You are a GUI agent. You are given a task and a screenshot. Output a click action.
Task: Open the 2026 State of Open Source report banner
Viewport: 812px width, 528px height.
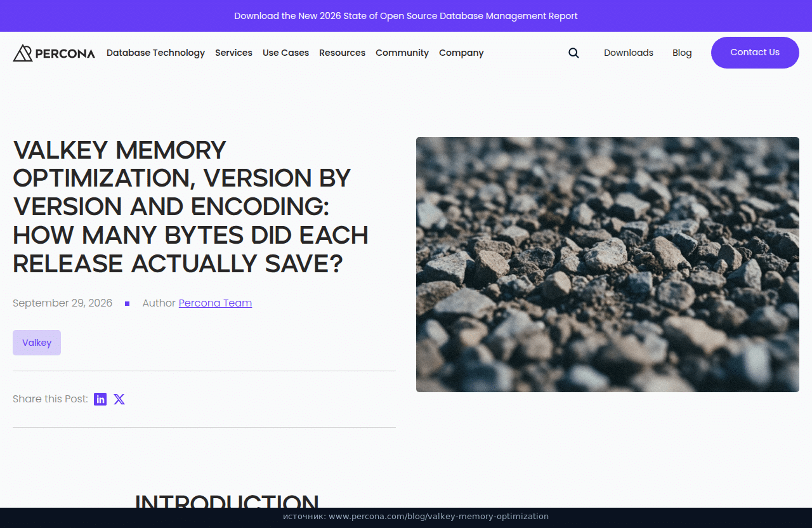point(406,16)
